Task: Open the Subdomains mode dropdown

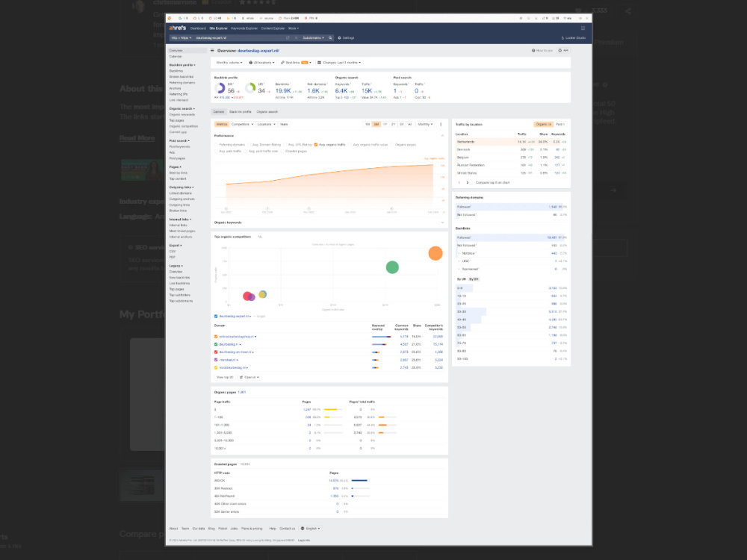Action: (313, 37)
